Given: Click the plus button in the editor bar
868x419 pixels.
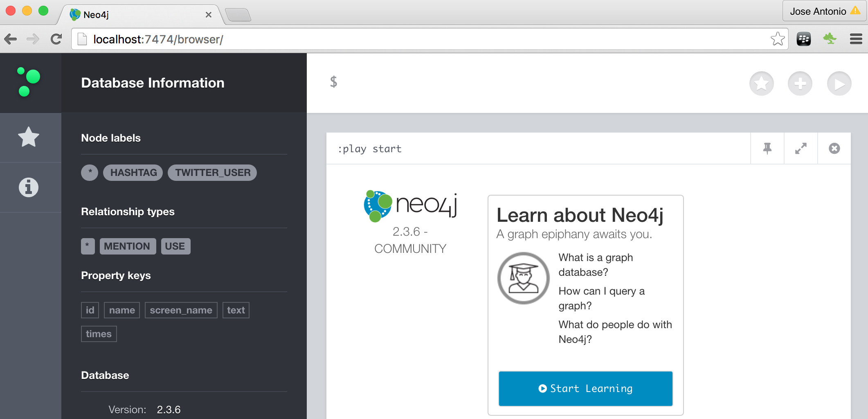Looking at the screenshot, I should pyautogui.click(x=800, y=83).
